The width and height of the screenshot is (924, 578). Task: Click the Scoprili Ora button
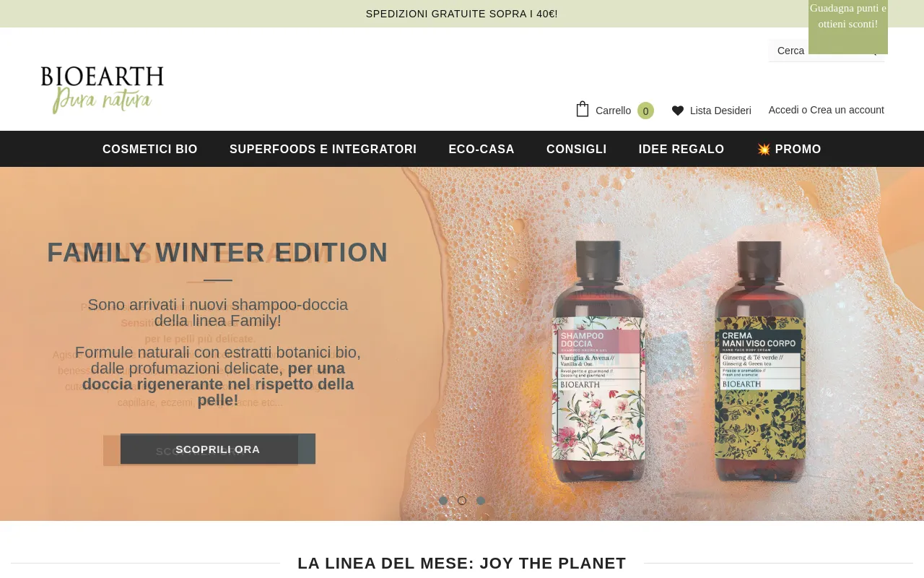(218, 449)
